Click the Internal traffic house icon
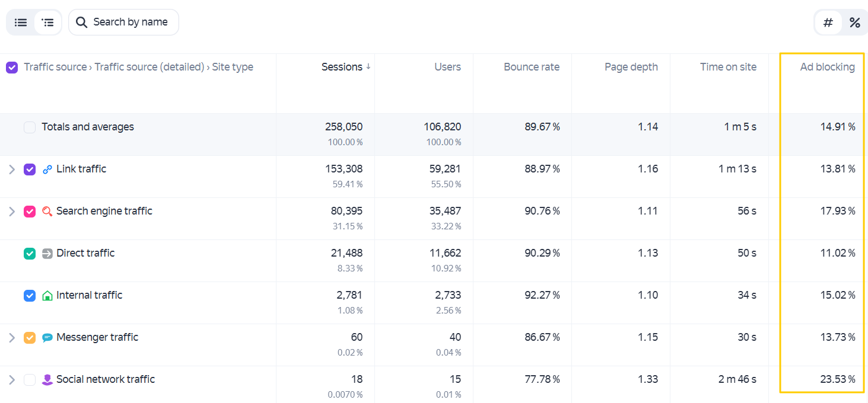Image resolution: width=868 pixels, height=403 pixels. 47,296
